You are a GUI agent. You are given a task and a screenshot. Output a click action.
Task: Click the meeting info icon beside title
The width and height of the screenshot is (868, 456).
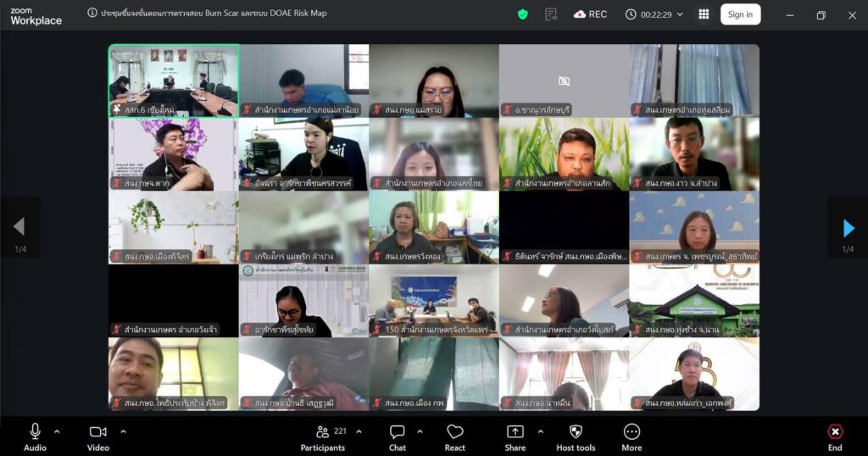point(92,14)
